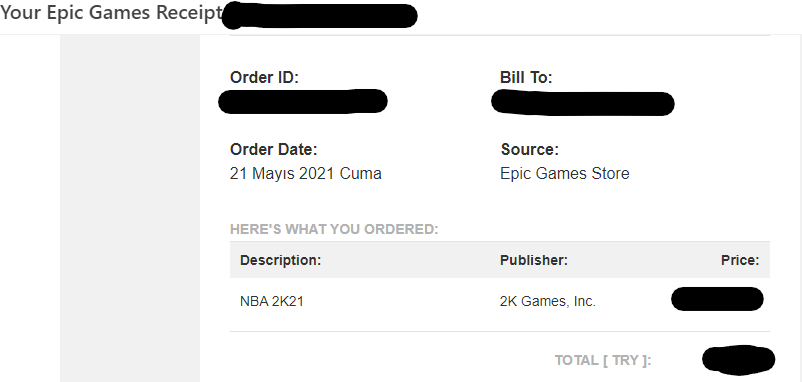Select the 'Order ID:' label
Viewport: 802px width, 382px height.
[x=264, y=78]
